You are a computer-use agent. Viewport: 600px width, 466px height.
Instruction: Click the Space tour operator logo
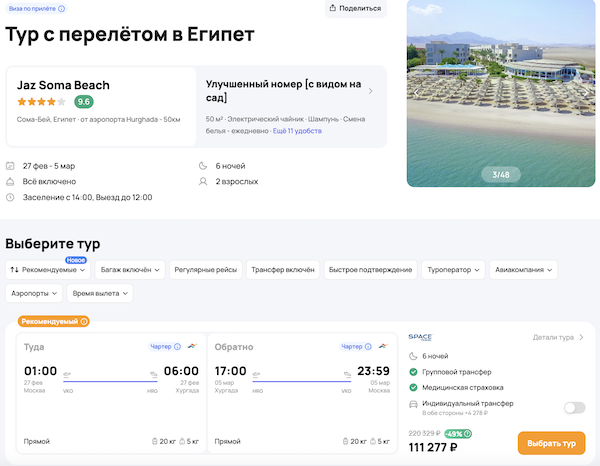coord(420,337)
